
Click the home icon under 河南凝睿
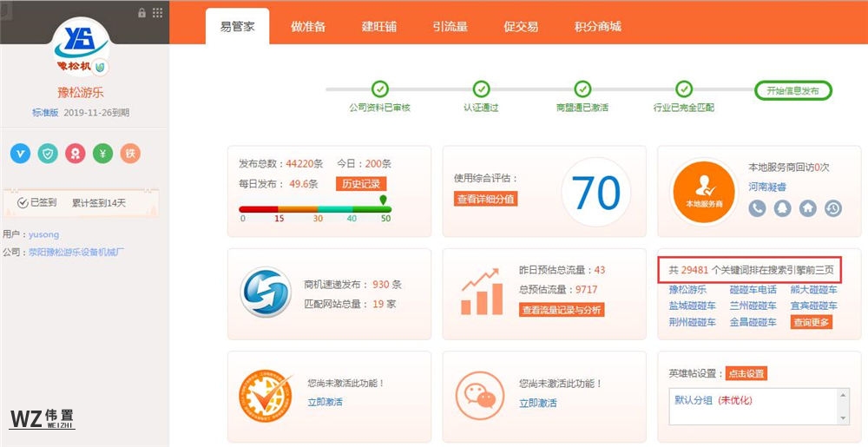[807, 208]
